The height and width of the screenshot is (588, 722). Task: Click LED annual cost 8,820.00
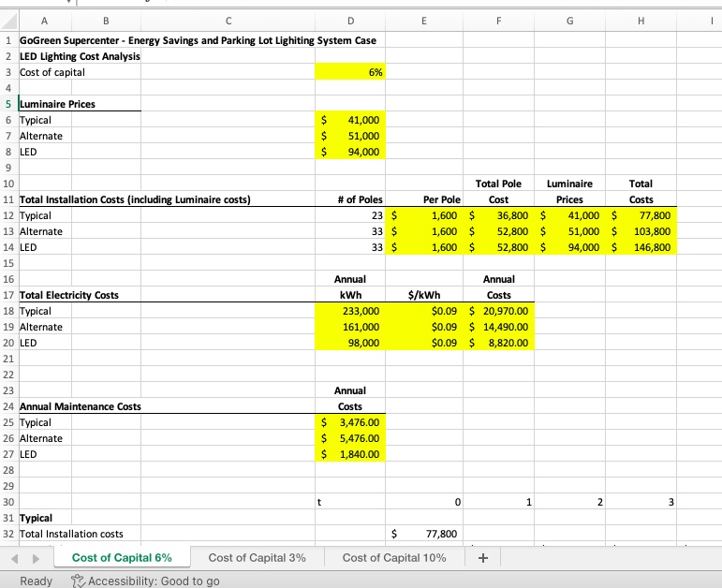click(499, 343)
